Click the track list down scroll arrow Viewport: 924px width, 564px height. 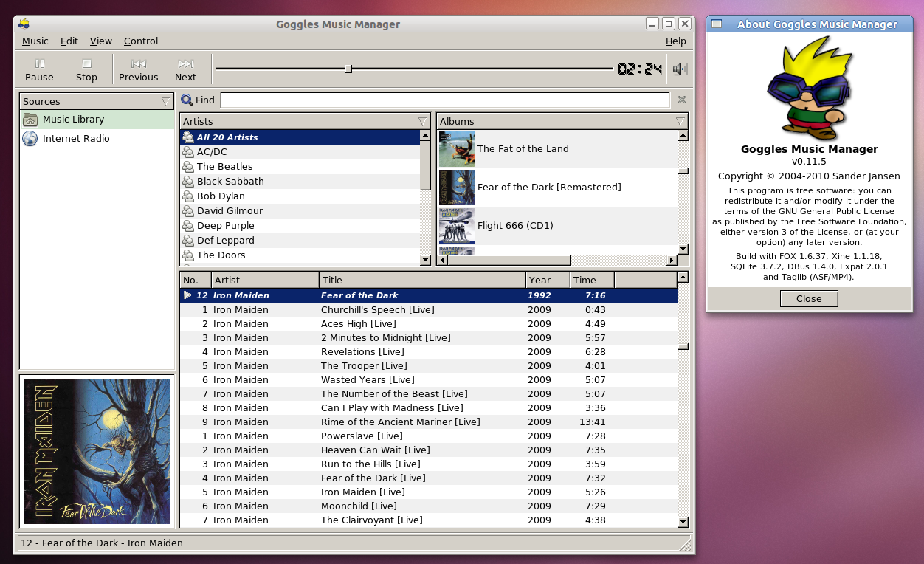pos(683,521)
